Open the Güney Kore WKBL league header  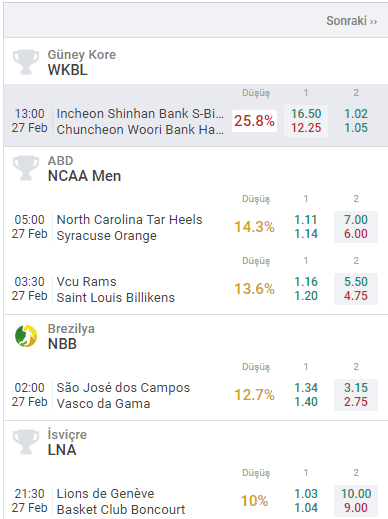pos(196,61)
